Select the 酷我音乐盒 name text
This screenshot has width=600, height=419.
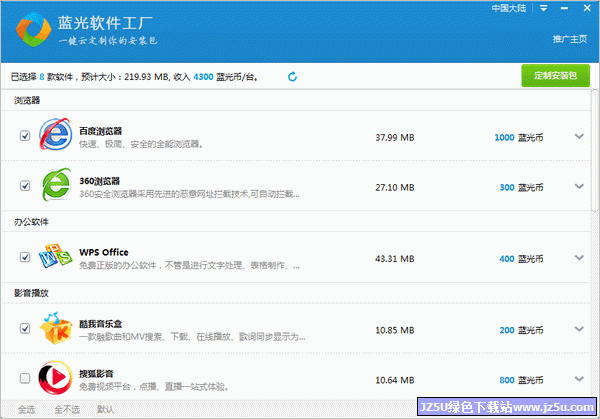(x=100, y=324)
